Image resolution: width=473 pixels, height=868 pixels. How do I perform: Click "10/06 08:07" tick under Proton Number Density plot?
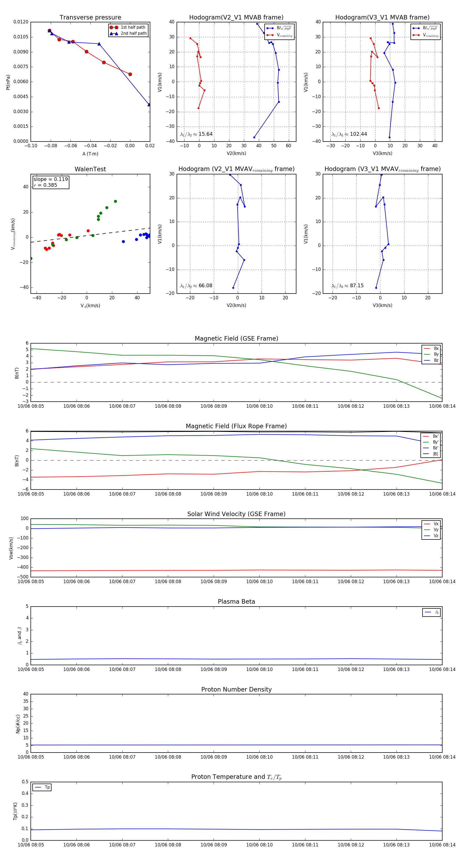pyautogui.click(x=122, y=757)
